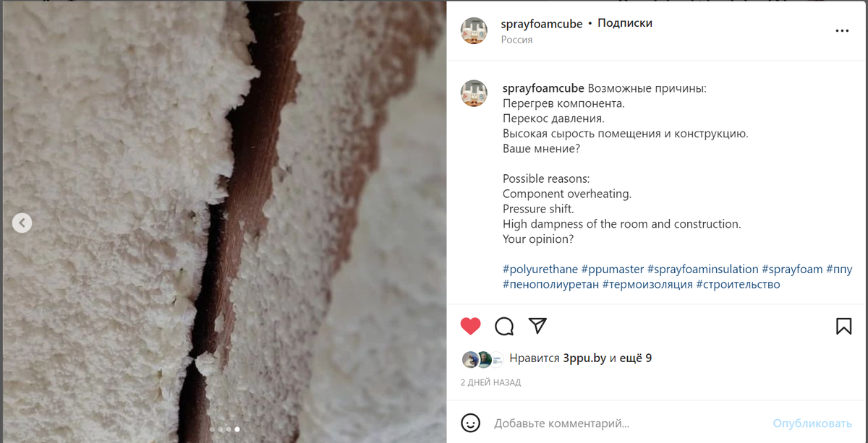This screenshot has width=868, height=443.
Task: Save post with bookmark icon
Action: tap(843, 326)
